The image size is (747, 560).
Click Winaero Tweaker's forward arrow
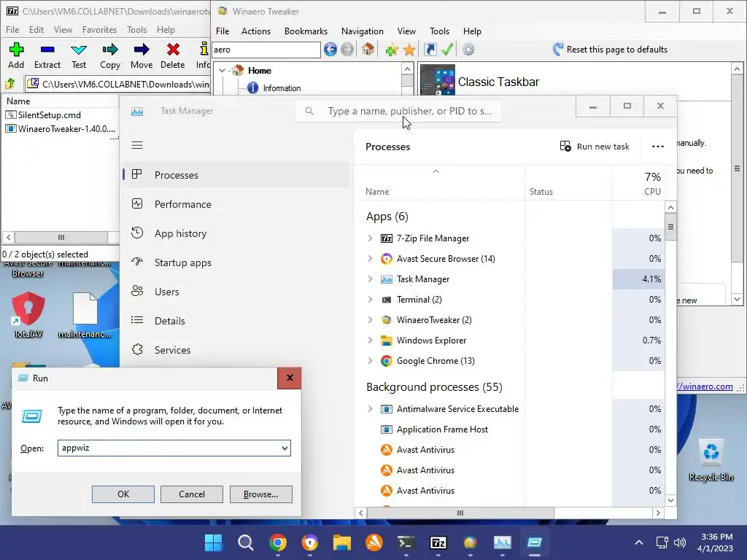coord(347,50)
